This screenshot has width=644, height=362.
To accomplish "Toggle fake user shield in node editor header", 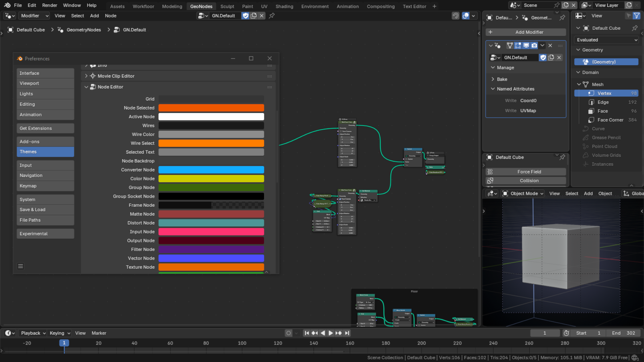I will [x=246, y=16].
